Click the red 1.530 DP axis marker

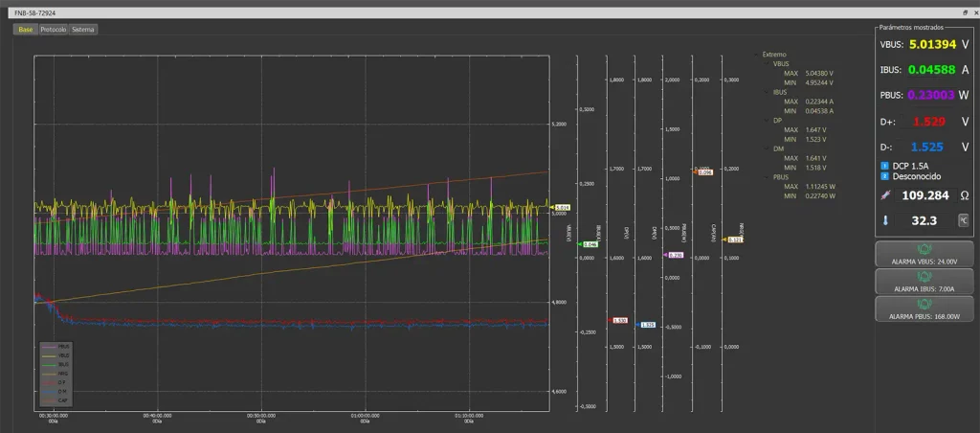618,320
